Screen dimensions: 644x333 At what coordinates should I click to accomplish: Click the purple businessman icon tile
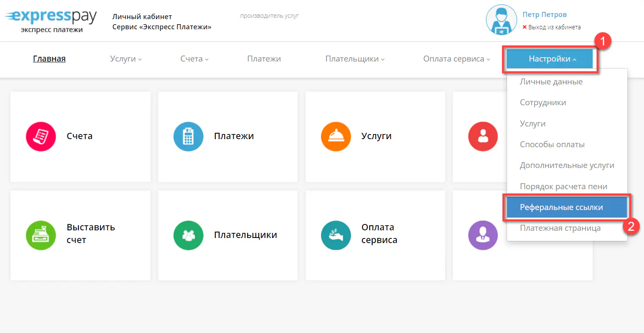click(483, 235)
